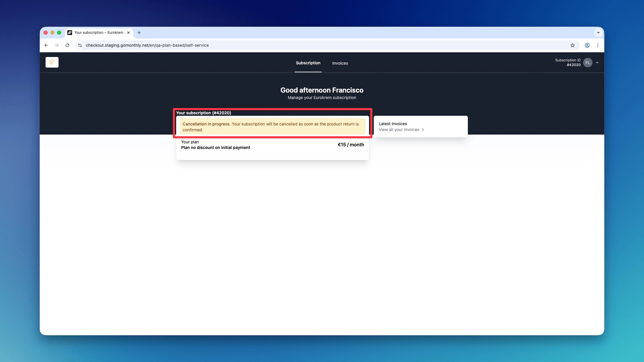The width and height of the screenshot is (644, 362).
Task: Reload the page with the refresh icon
Action: click(67, 45)
